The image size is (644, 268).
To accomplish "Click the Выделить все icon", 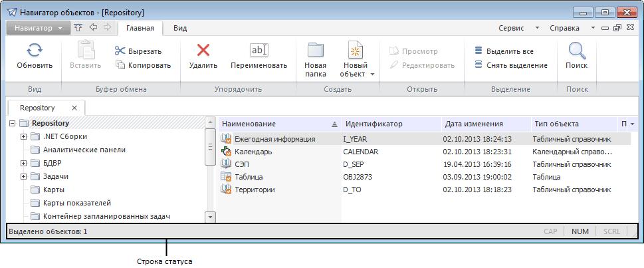I will pyautogui.click(x=479, y=51).
